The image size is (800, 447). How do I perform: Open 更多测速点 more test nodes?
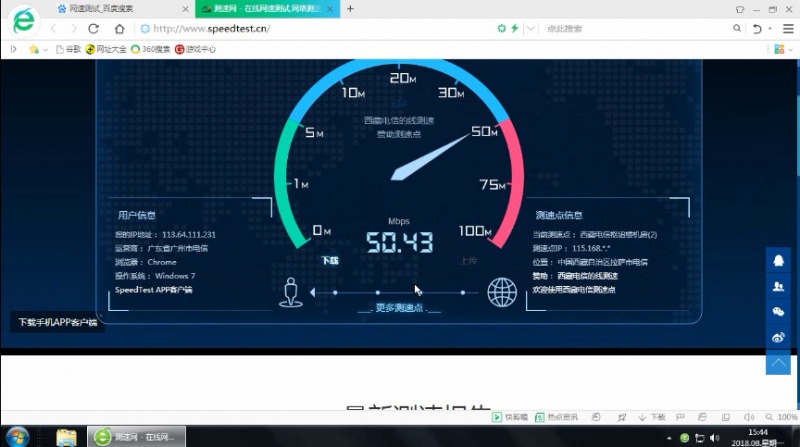point(399,308)
